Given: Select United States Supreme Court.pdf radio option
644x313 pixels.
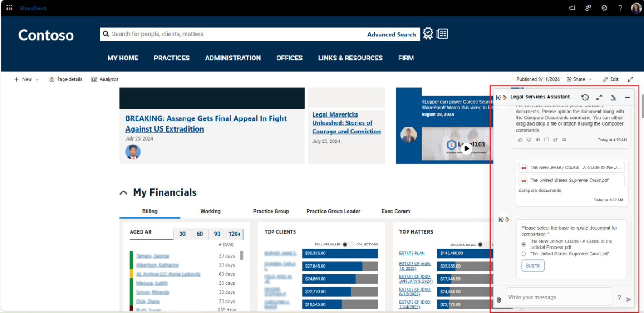Looking at the screenshot, I should [523, 254].
